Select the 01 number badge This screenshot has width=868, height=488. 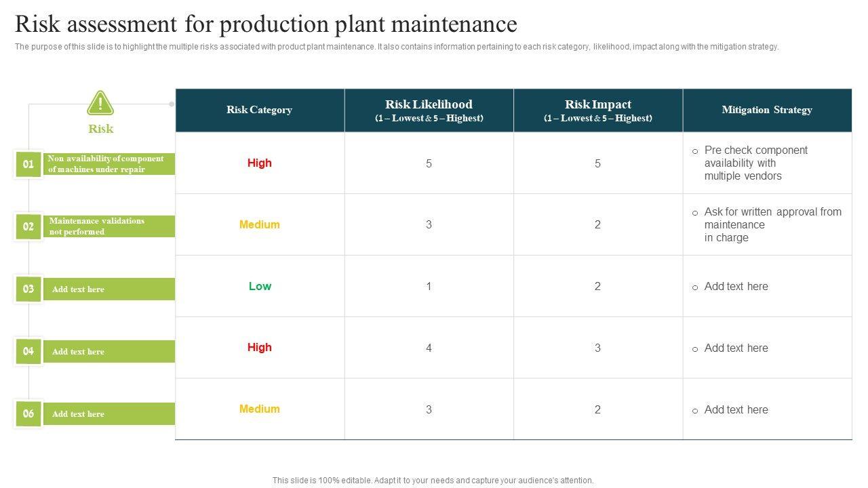28,164
